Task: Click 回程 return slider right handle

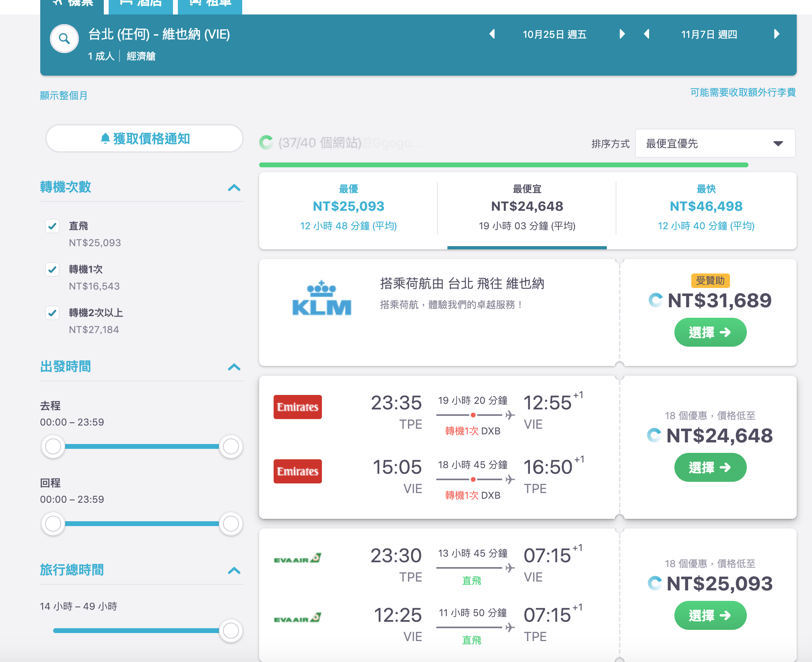Action: [231, 524]
